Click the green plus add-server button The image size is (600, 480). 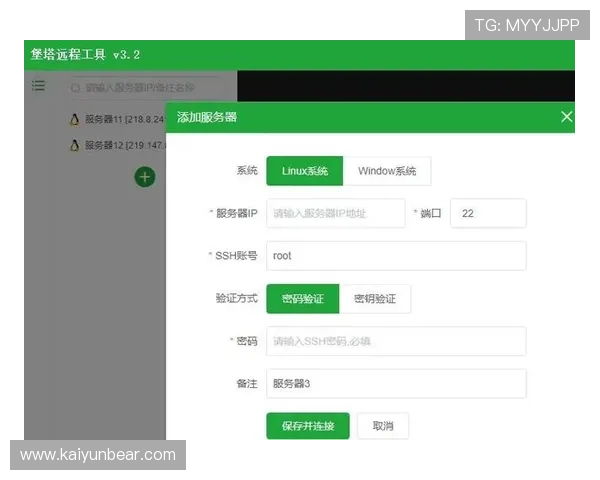tap(145, 177)
